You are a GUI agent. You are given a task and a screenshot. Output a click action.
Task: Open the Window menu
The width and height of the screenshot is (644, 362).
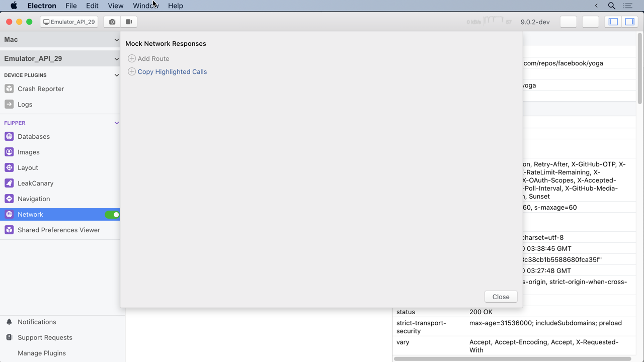click(x=146, y=6)
